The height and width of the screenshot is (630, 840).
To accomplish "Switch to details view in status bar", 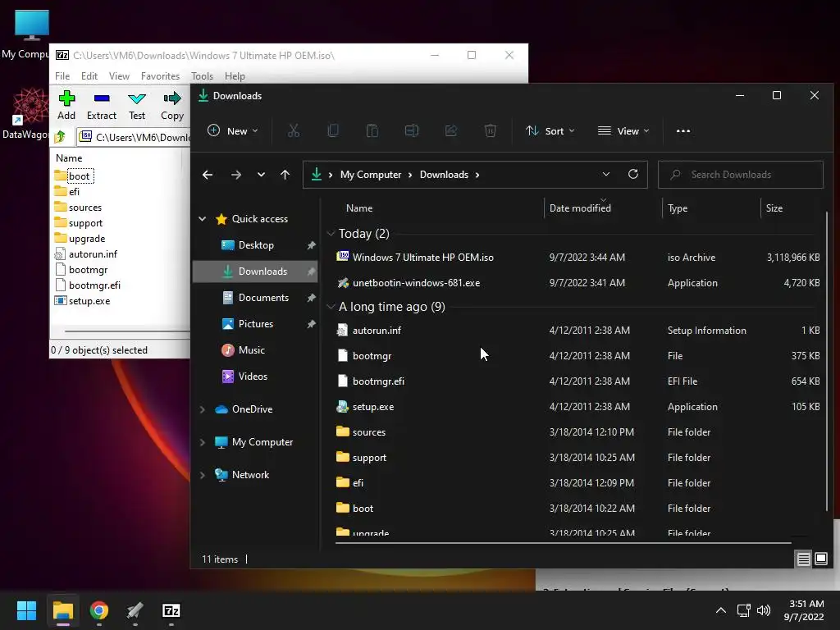I will pyautogui.click(x=804, y=559).
